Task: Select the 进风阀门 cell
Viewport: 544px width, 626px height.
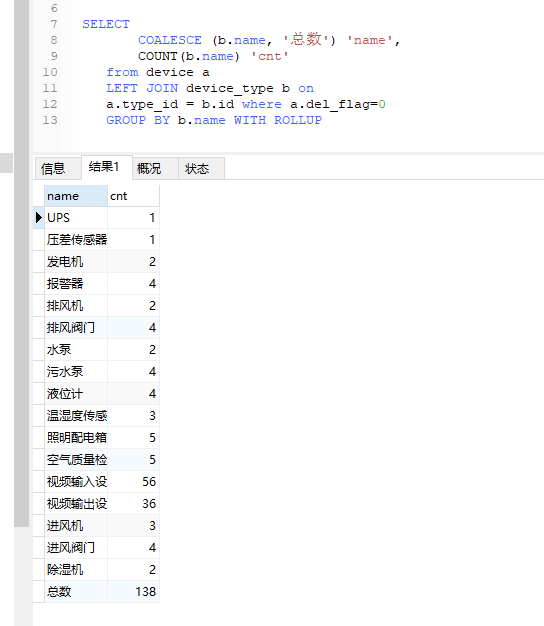Action: tap(75, 547)
